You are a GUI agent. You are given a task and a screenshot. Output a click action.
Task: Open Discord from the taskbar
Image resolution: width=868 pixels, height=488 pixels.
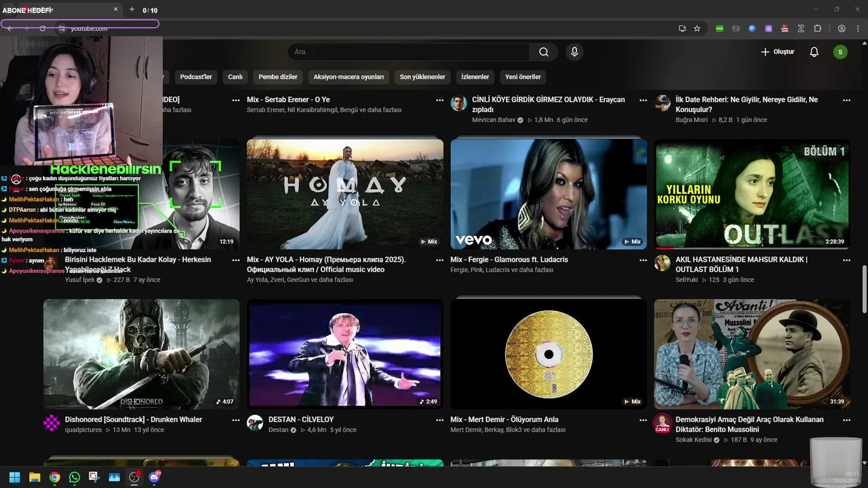pos(154,477)
